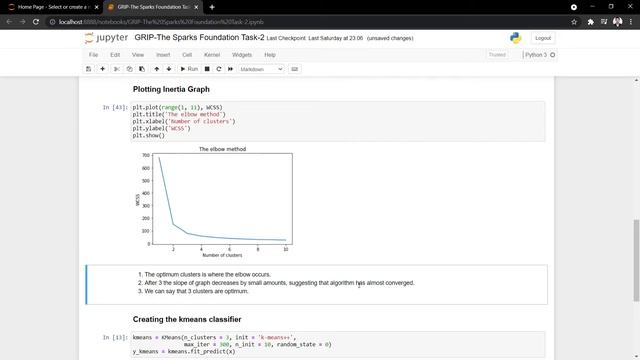Image resolution: width=640 pixels, height=360 pixels.
Task: Click the Trusted notebook indicator
Action: coord(497,55)
